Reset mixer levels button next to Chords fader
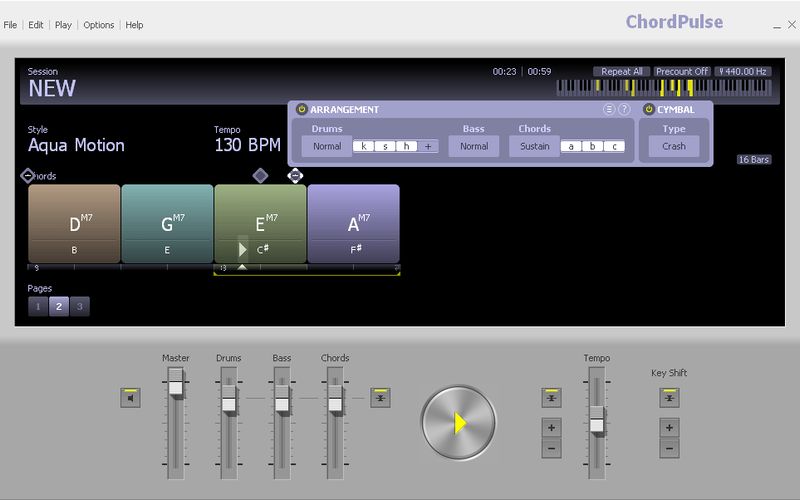800x500 pixels. point(380,398)
